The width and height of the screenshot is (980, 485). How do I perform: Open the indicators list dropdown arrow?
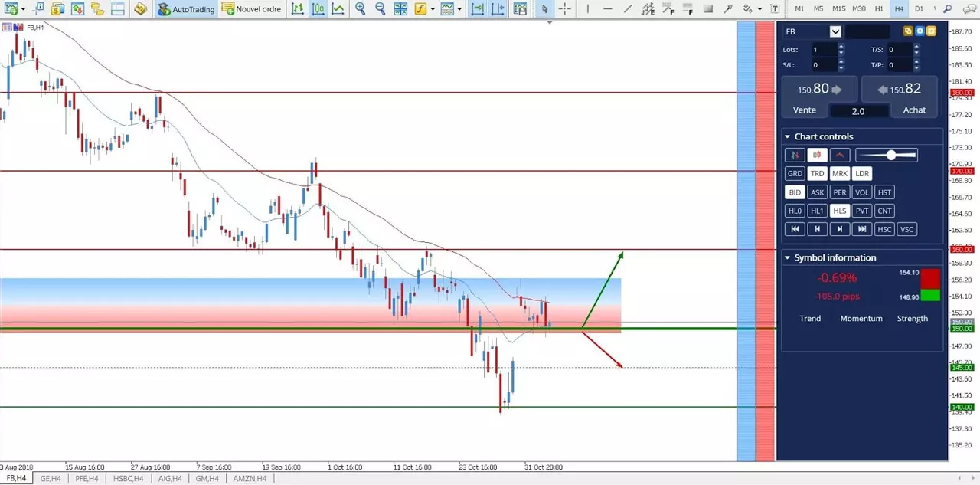point(432,9)
